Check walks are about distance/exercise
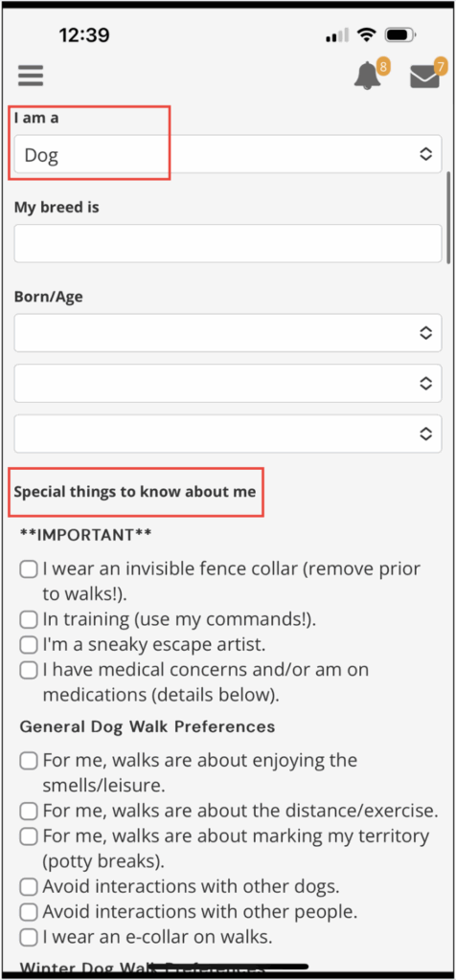 [x=28, y=812]
